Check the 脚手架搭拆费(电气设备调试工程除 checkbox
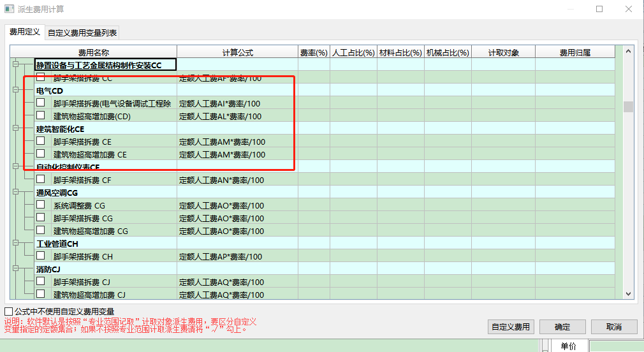Screen dimensions: 644x352 point(41,102)
